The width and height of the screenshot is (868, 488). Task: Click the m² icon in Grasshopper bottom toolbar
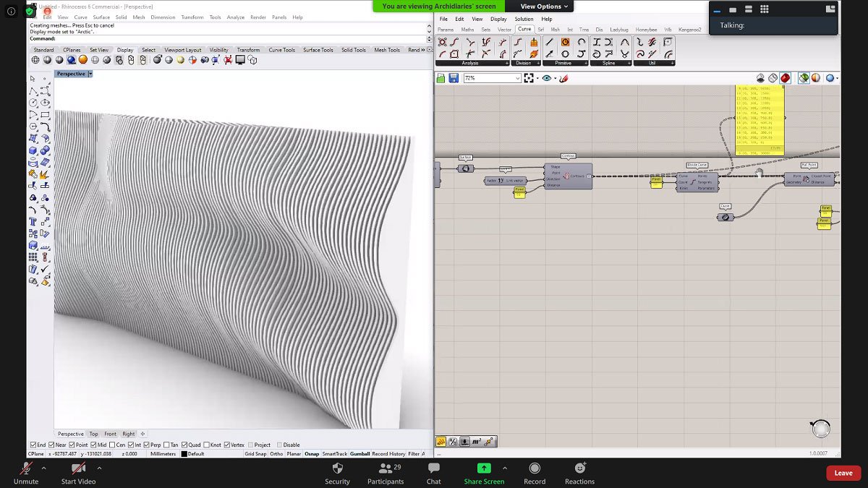477,442
